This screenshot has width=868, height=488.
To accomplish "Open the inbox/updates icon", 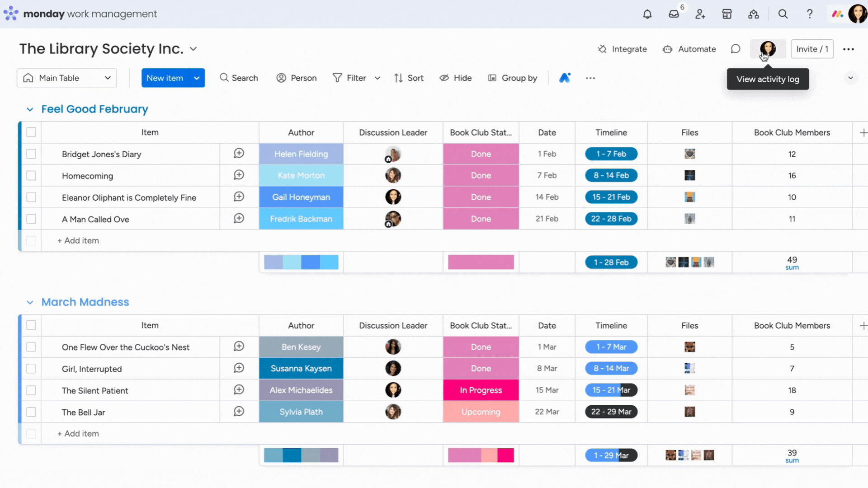I will click(673, 13).
